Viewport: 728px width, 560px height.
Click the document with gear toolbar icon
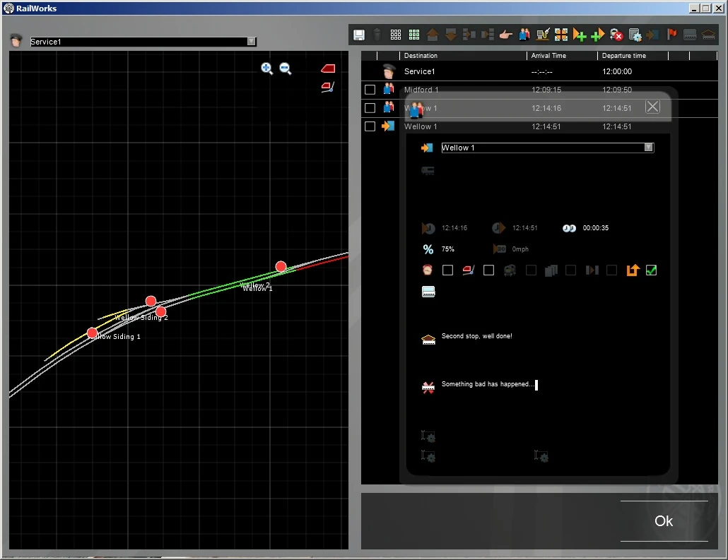pos(635,35)
